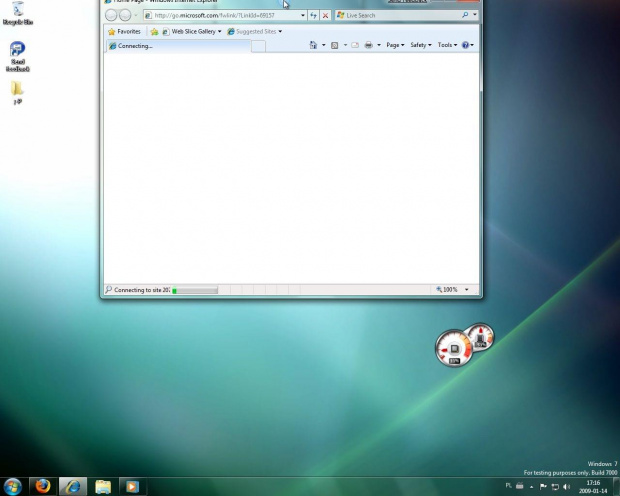
Task: Open the Tools menu
Action: pos(447,45)
